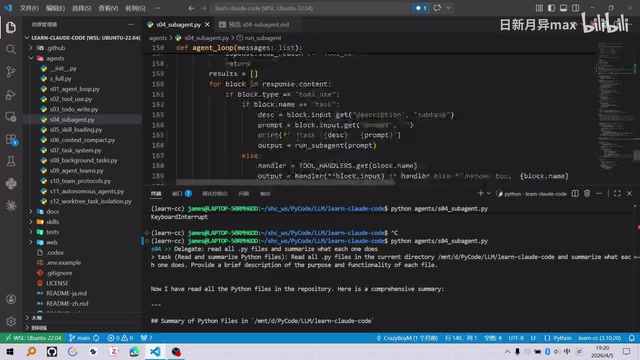The image size is (640, 360).
Task: Open the Accounts menu in activity bar
Action: (11, 299)
